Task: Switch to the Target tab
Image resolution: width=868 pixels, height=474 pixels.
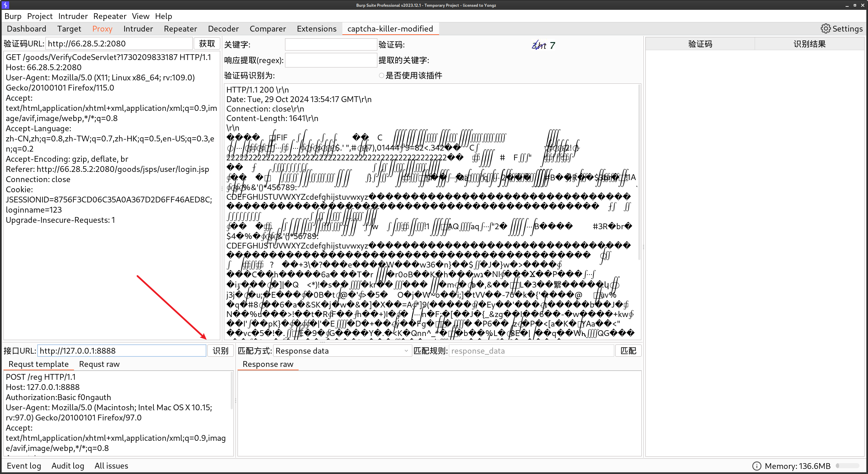Action: click(69, 29)
